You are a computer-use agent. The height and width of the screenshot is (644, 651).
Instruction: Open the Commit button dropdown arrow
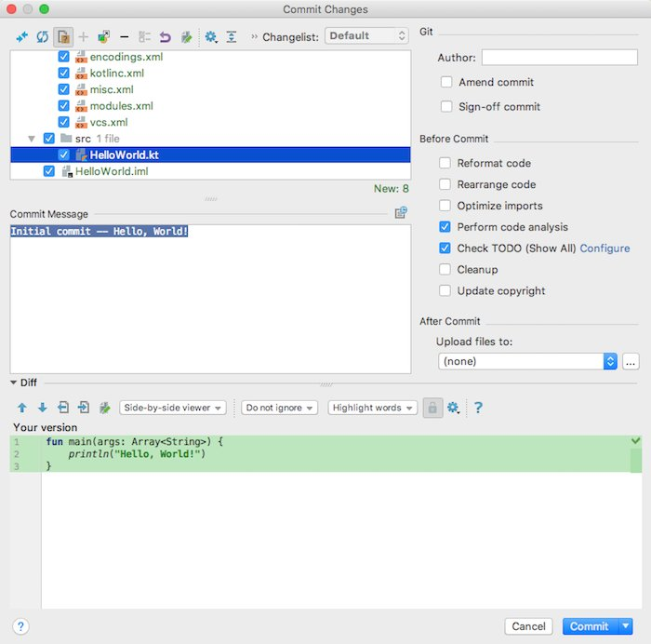point(626,626)
